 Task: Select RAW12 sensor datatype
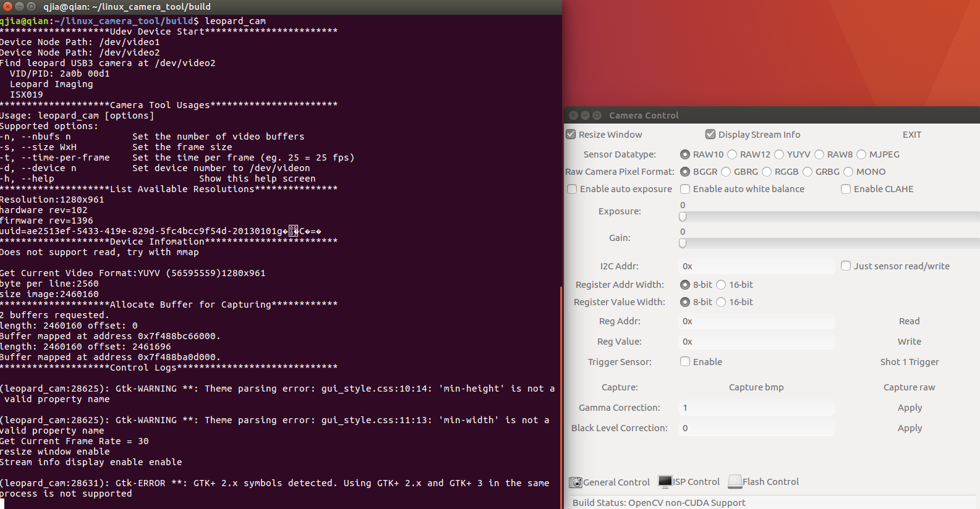pos(732,154)
